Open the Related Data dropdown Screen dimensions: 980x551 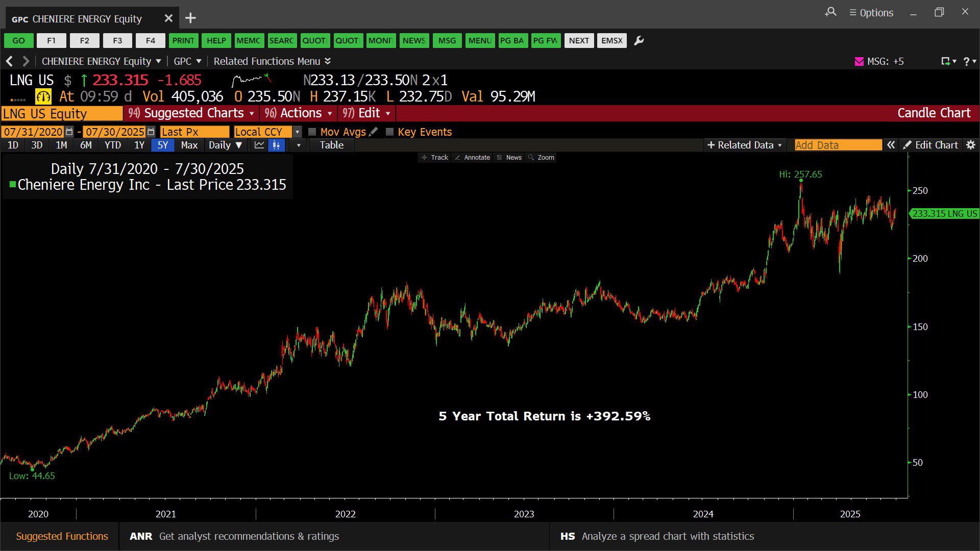coord(745,145)
